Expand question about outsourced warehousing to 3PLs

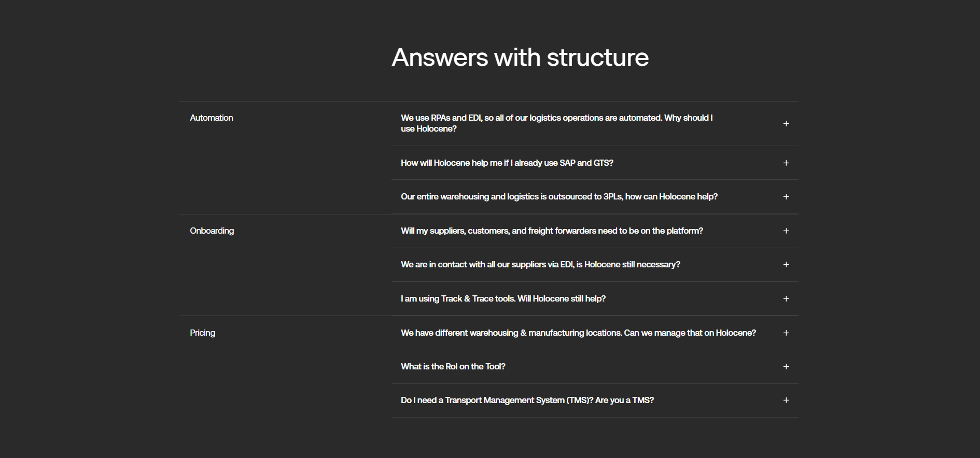(x=559, y=197)
